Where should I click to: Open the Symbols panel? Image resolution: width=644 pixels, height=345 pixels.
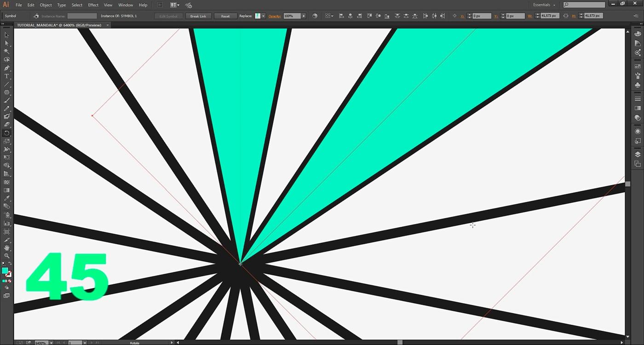coord(638,85)
